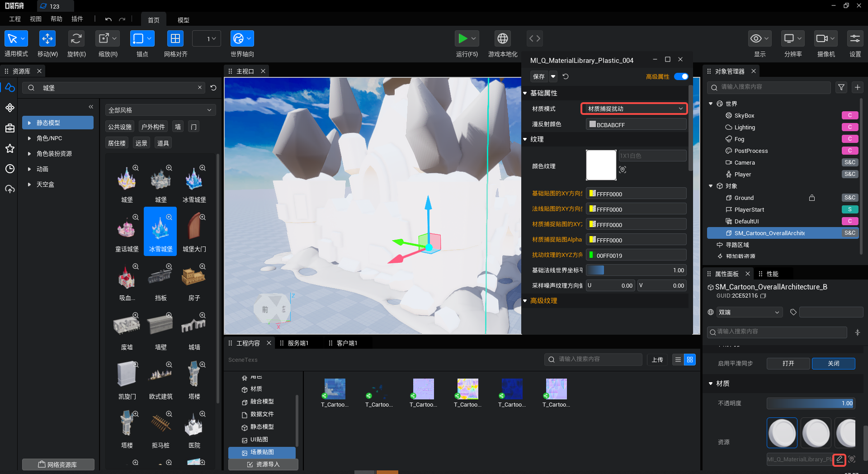Click the 上传 button
Image resolution: width=868 pixels, height=474 pixels.
[657, 360]
